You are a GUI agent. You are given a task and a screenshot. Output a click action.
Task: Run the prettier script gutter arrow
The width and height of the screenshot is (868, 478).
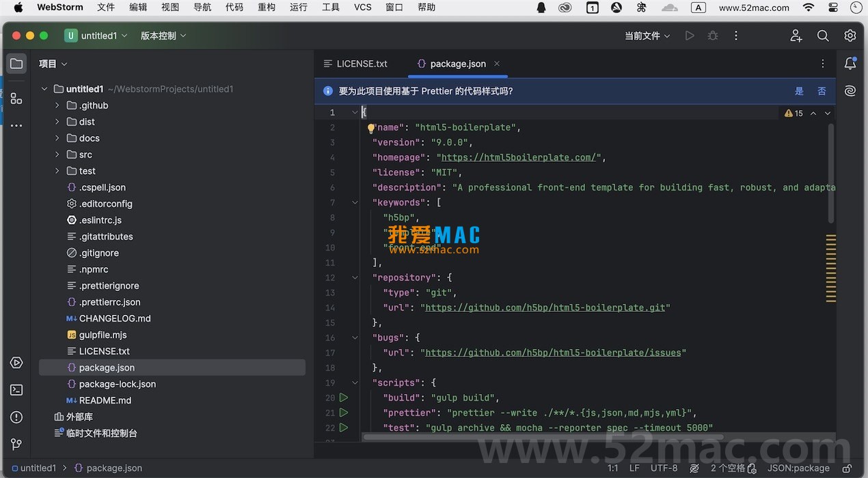(x=344, y=412)
